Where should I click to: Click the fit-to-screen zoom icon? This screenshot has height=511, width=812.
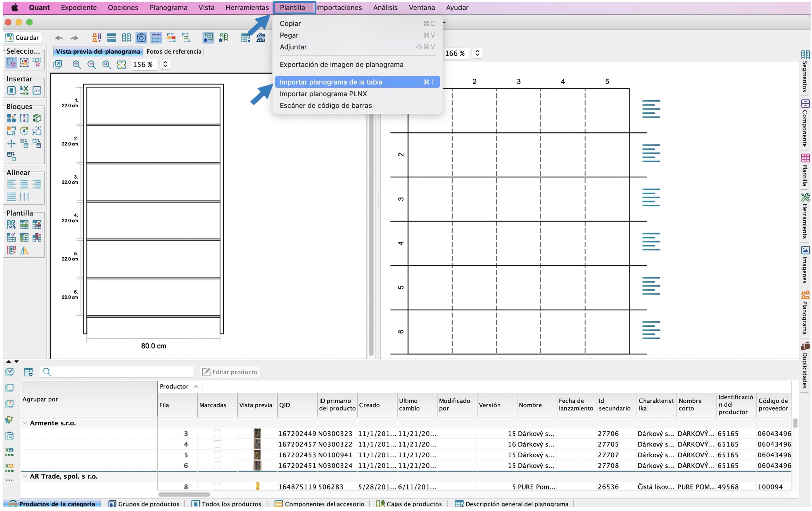(121, 65)
